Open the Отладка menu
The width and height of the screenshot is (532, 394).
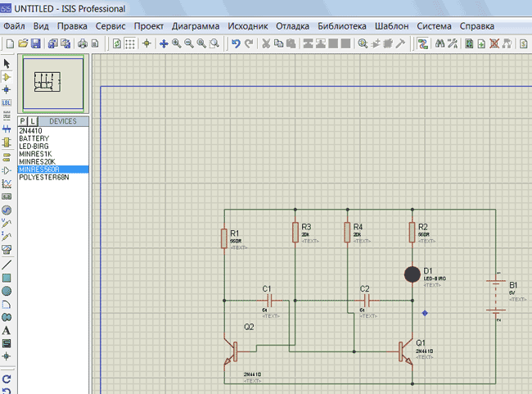point(292,26)
